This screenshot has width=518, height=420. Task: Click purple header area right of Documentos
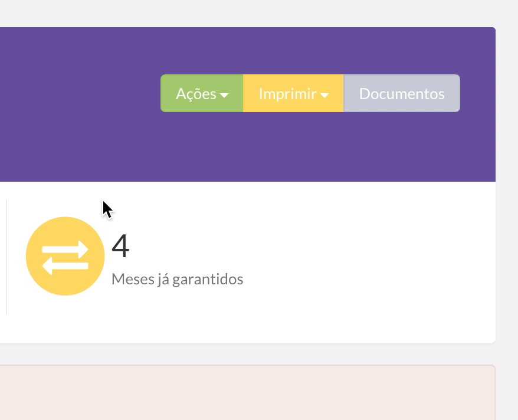[477, 93]
